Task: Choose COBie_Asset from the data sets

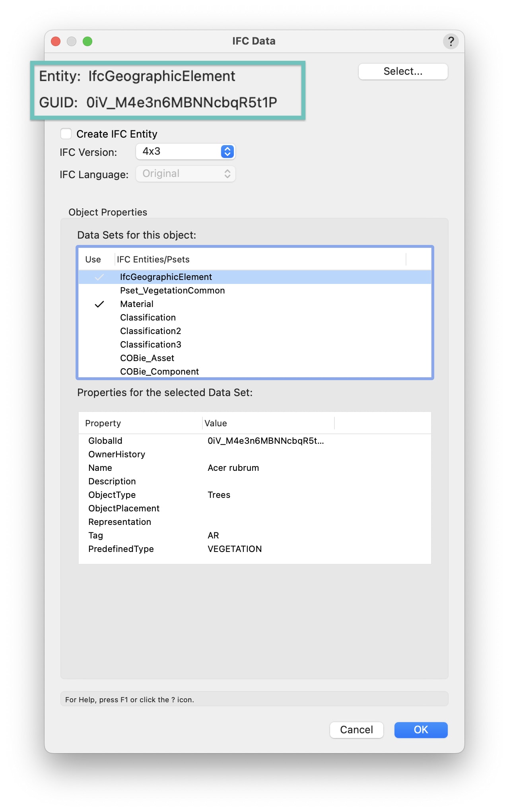Action: [x=147, y=358]
